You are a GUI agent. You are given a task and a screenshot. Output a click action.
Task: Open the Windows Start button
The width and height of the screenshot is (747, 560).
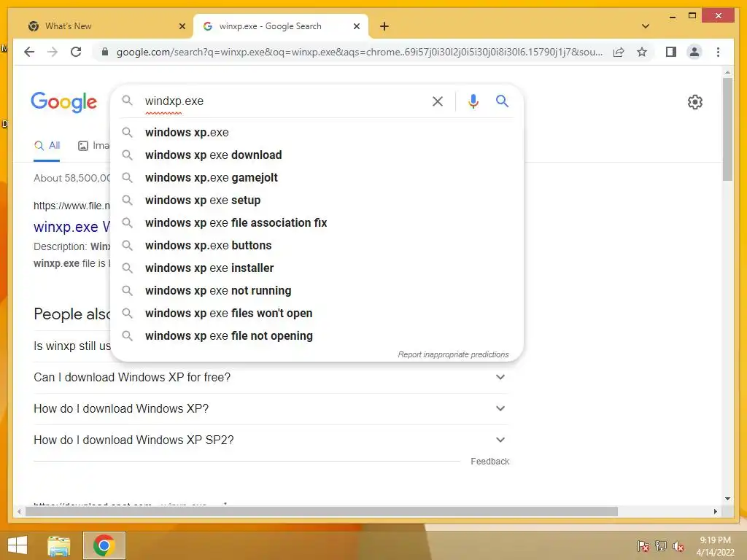coord(18,545)
